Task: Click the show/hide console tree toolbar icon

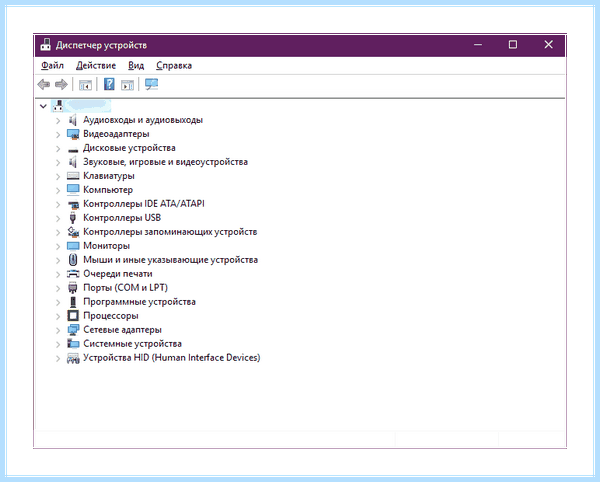Action: 85,85
